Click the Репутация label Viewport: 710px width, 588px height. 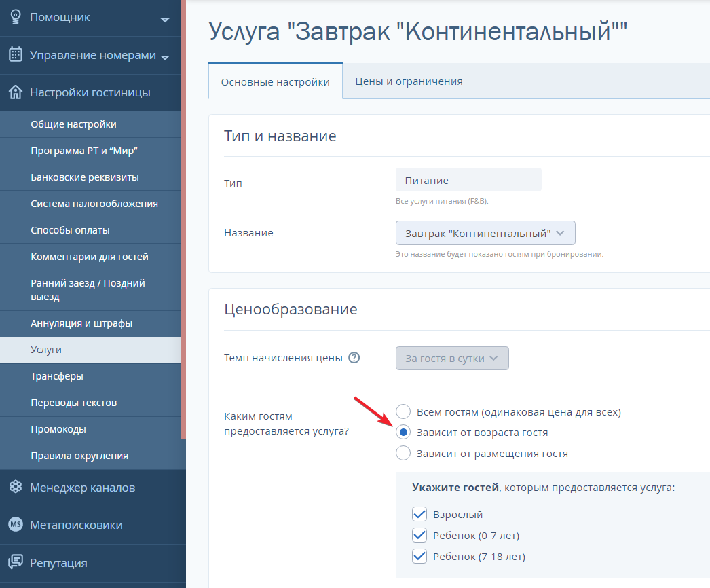pyautogui.click(x=58, y=563)
